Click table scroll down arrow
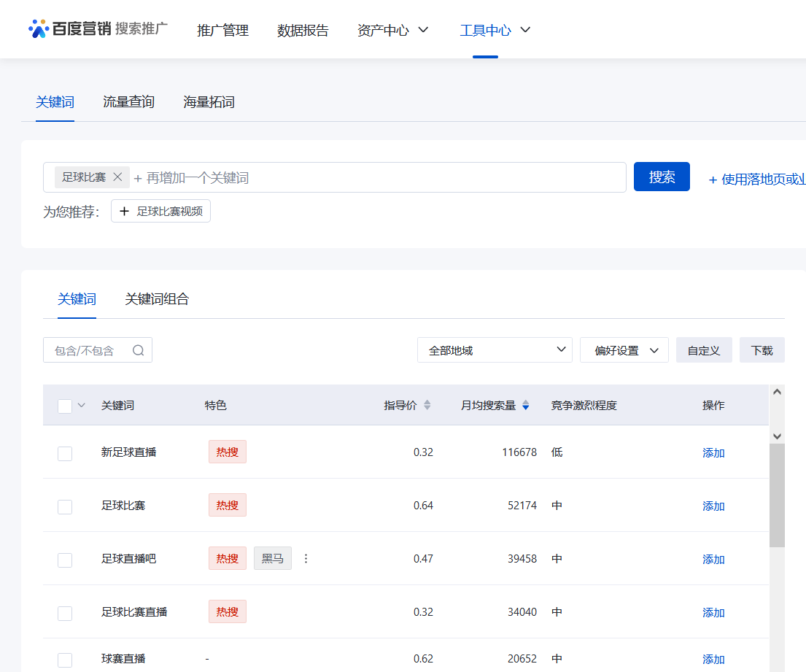Viewport: 806px width, 672px height. click(x=777, y=436)
